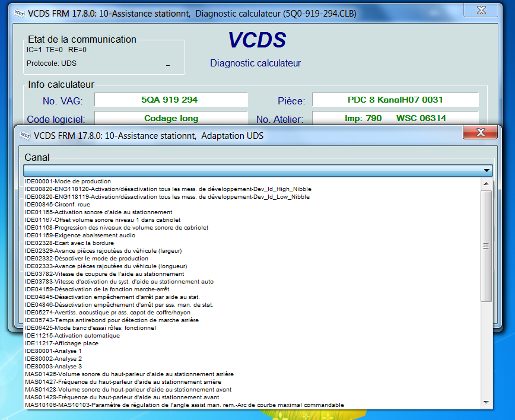Click the list scrollbar down arrow

pyautogui.click(x=486, y=404)
